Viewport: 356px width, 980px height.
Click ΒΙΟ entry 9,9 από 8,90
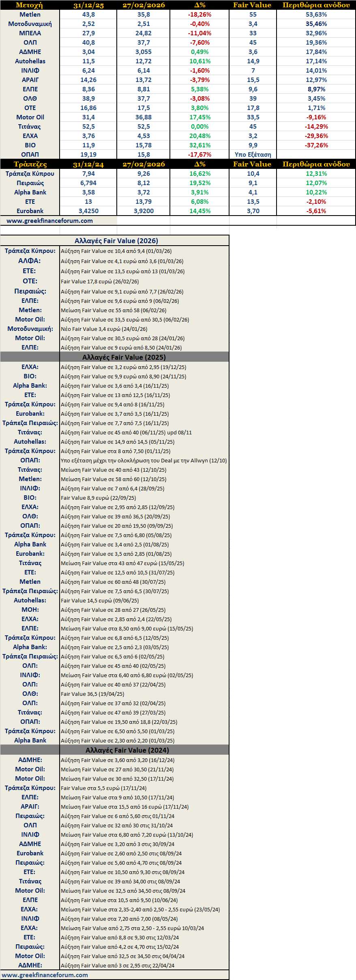(x=124, y=377)
